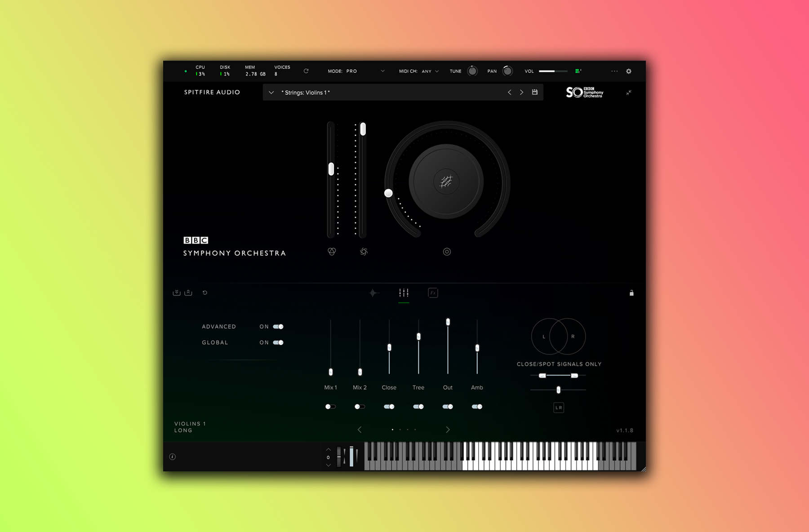This screenshot has width=809, height=532.
Task: Click the large knob's white handle
Action: pyautogui.click(x=389, y=193)
